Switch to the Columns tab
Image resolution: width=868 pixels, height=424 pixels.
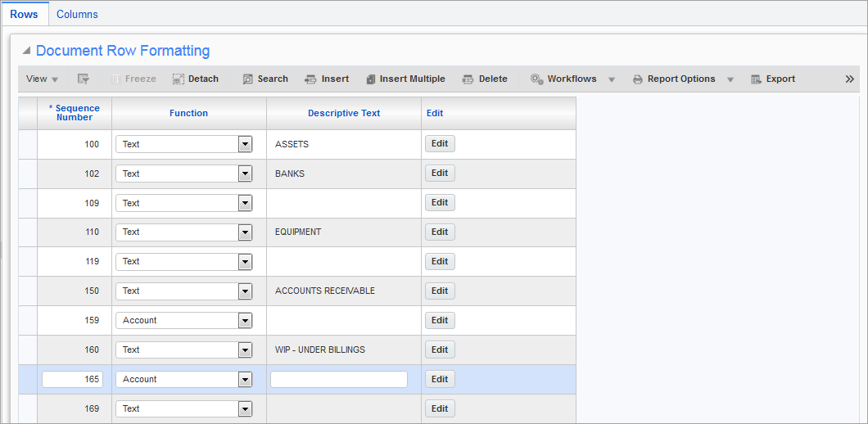click(77, 15)
